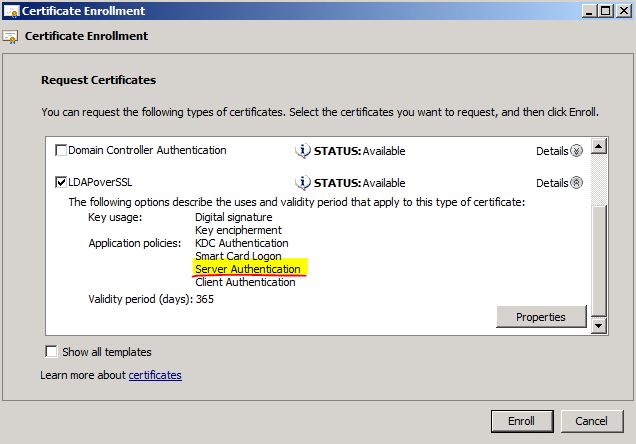This screenshot has height=444, width=636.
Task: Maximize the Certificate Enrollment window
Action: 605,11
